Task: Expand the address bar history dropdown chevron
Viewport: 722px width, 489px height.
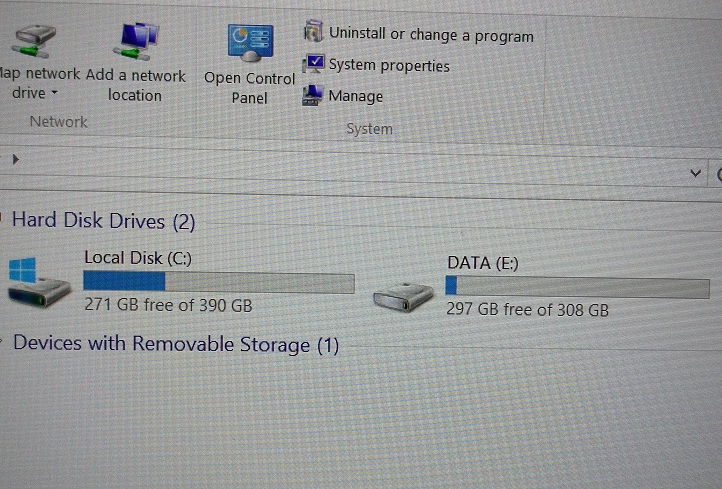Action: coord(695,174)
